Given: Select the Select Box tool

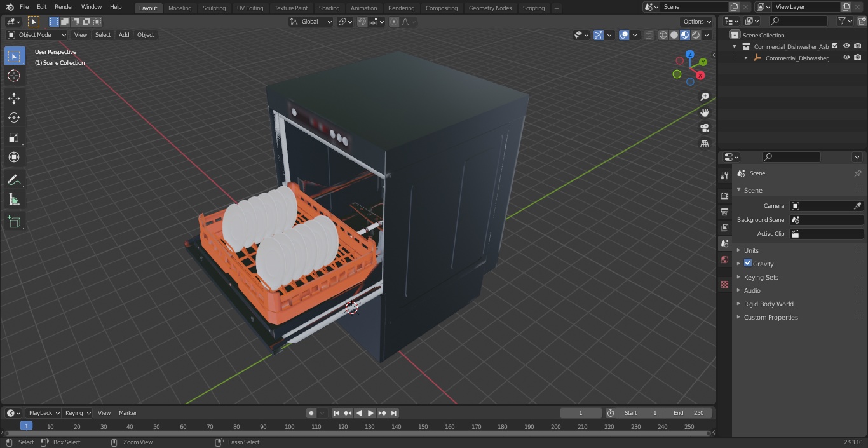Looking at the screenshot, I should 14,56.
